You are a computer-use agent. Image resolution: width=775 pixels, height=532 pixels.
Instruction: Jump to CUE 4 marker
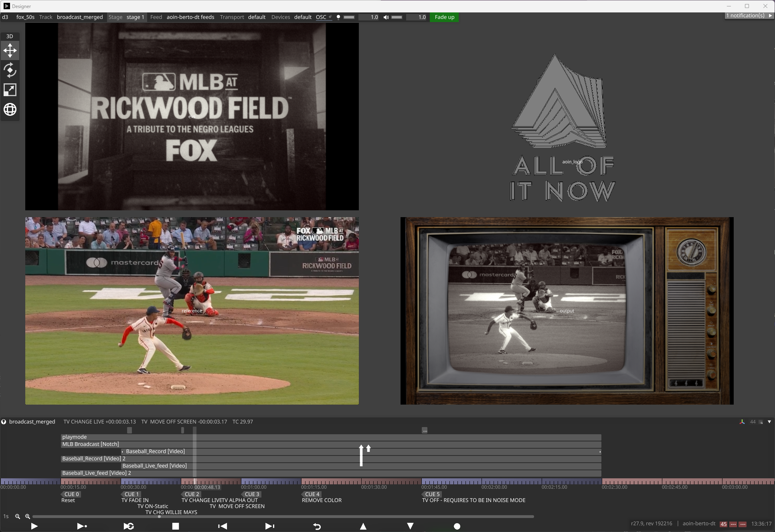pyautogui.click(x=311, y=494)
